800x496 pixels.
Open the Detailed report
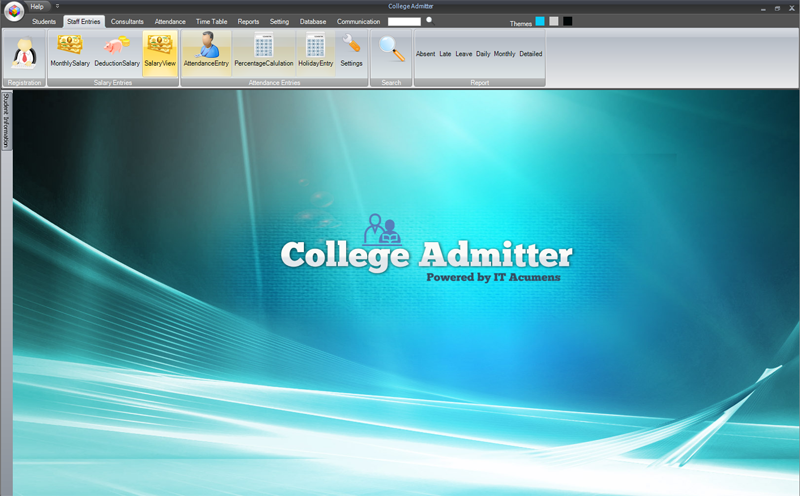[x=531, y=54]
